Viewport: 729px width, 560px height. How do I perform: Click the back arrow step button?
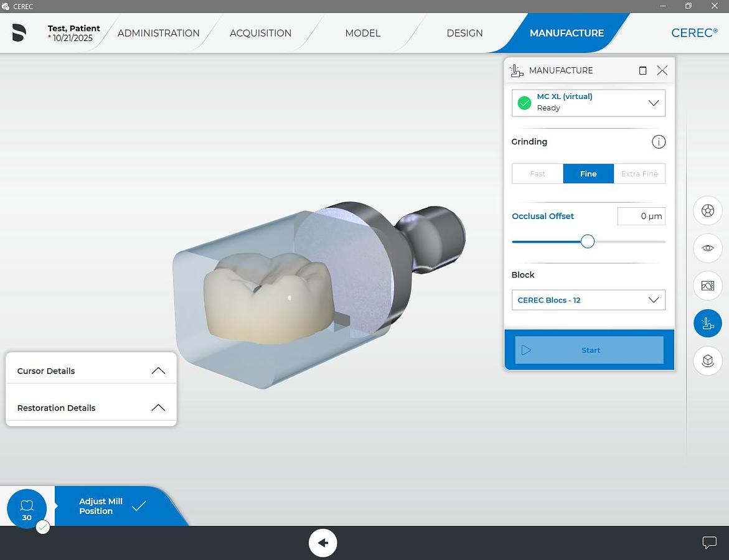point(322,543)
